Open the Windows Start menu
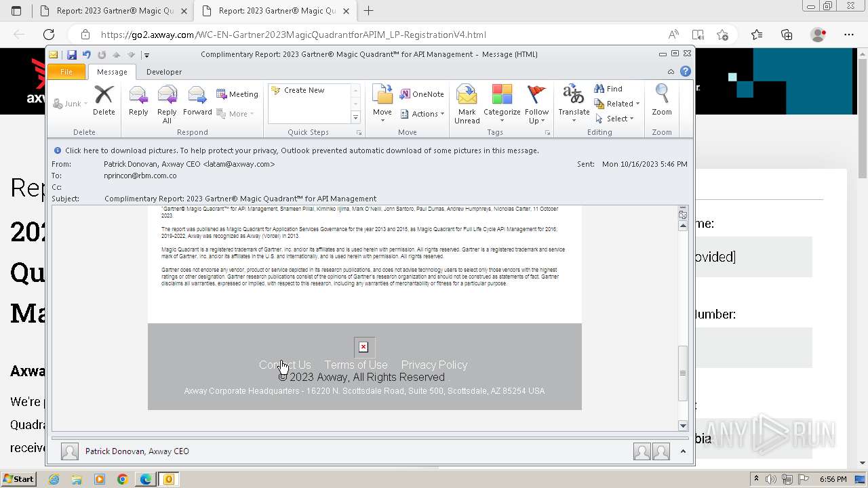The width and height of the screenshot is (868, 488). (18, 479)
